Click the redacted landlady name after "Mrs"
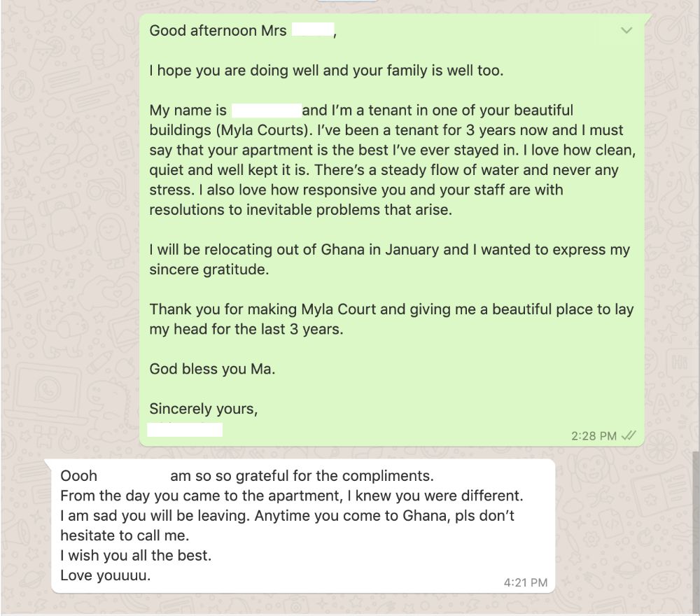Image resolution: width=700 pixels, height=616 pixels. (x=312, y=30)
